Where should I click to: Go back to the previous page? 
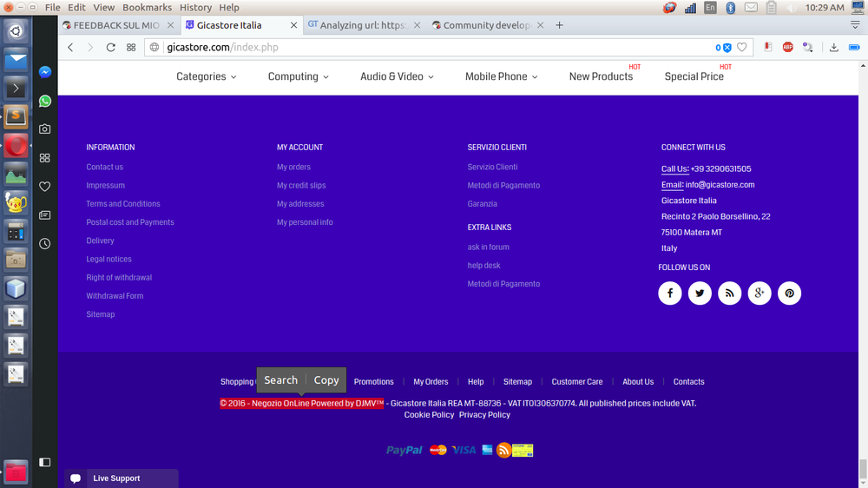click(70, 47)
